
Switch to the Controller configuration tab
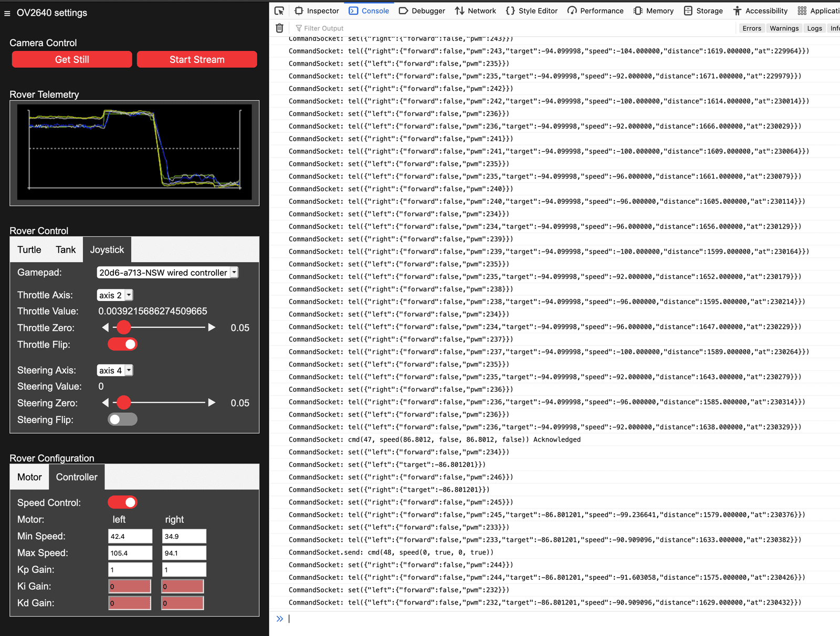point(77,477)
